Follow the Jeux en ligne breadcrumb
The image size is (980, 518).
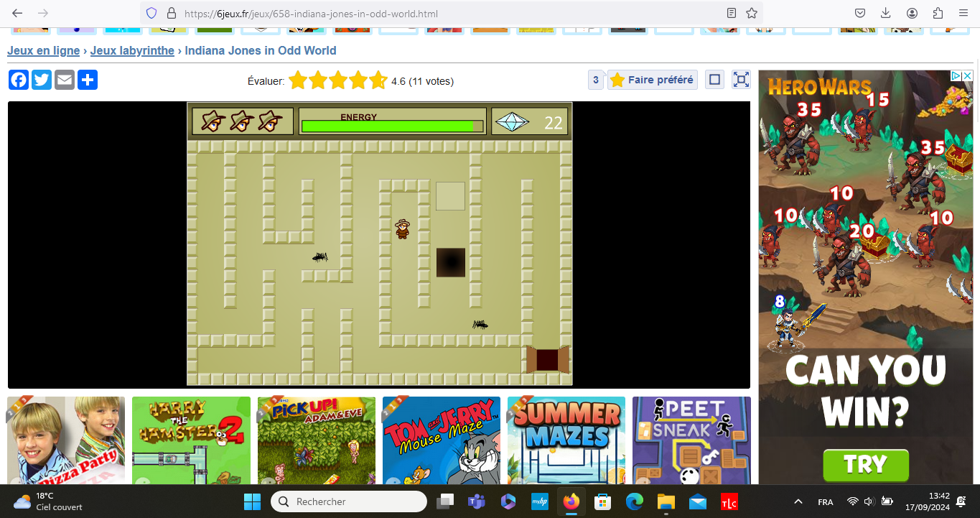(43, 51)
